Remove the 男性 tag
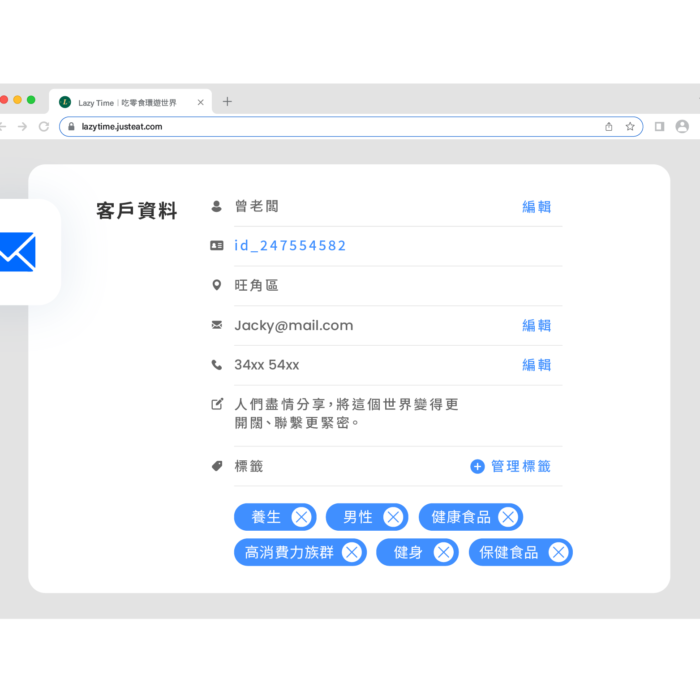This screenshot has height=700, width=700. click(393, 517)
